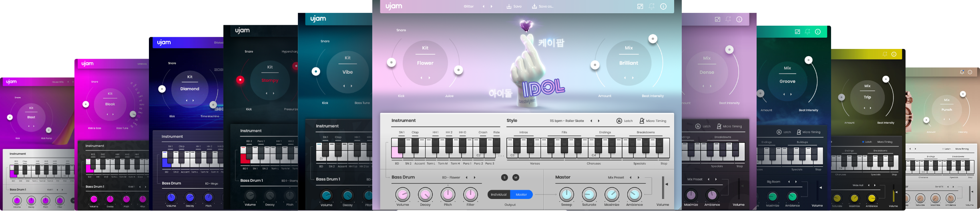Click the bell icon in the Punch mix window

pos(962,72)
